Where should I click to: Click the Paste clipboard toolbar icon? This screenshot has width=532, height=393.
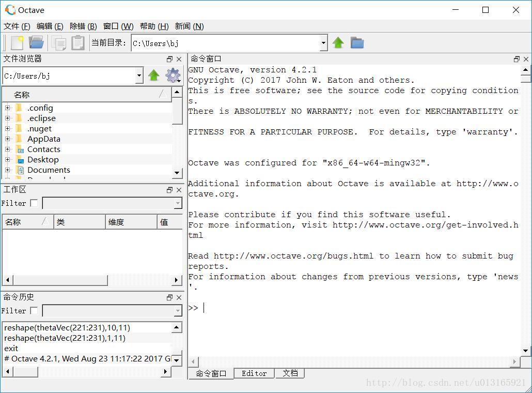77,43
